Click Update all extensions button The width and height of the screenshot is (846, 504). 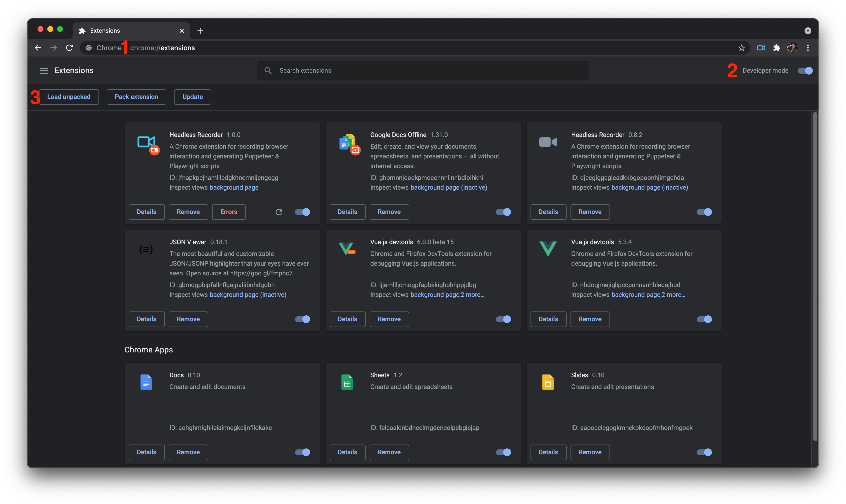tap(192, 97)
